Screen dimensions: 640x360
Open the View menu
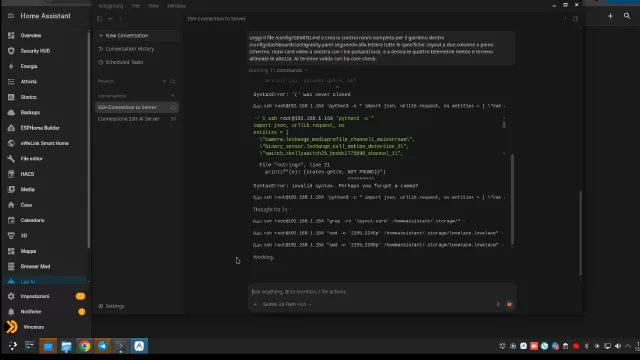pos(153,6)
